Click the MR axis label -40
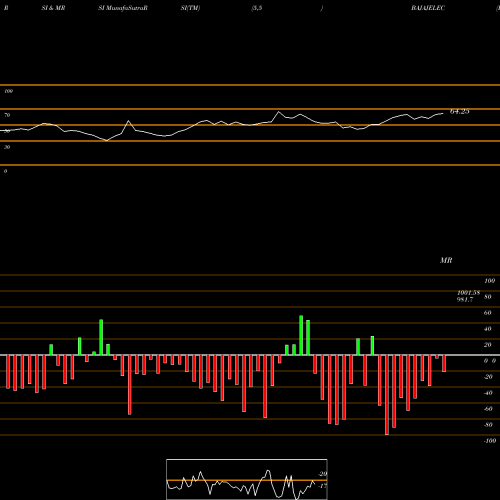The width and height of the screenshot is (500, 500). (x=488, y=393)
